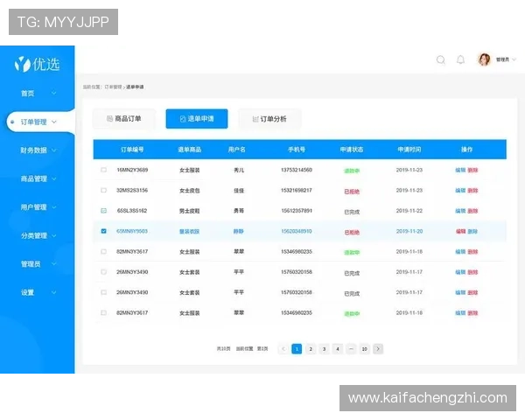This screenshot has height=420, width=525.
Task: Edit the highlighted 2019-11-20 order
Action: tap(460, 231)
